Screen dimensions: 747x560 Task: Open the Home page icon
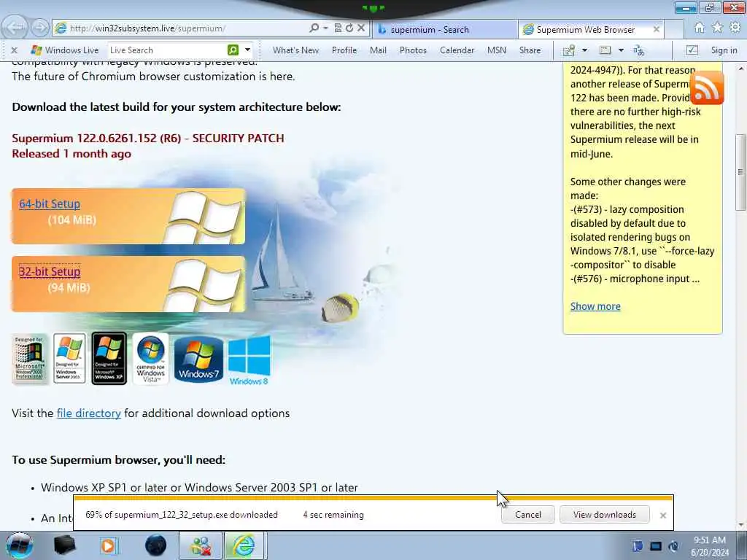click(699, 28)
